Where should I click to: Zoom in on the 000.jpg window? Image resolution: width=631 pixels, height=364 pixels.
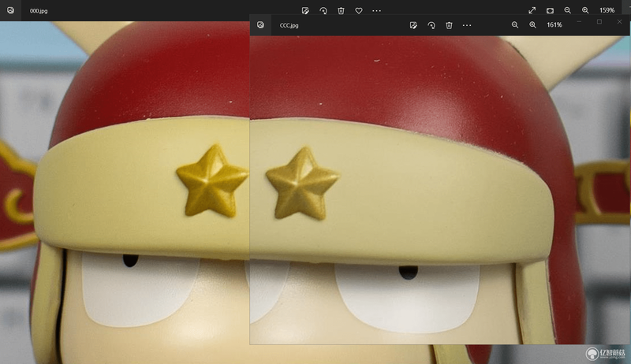tap(585, 10)
